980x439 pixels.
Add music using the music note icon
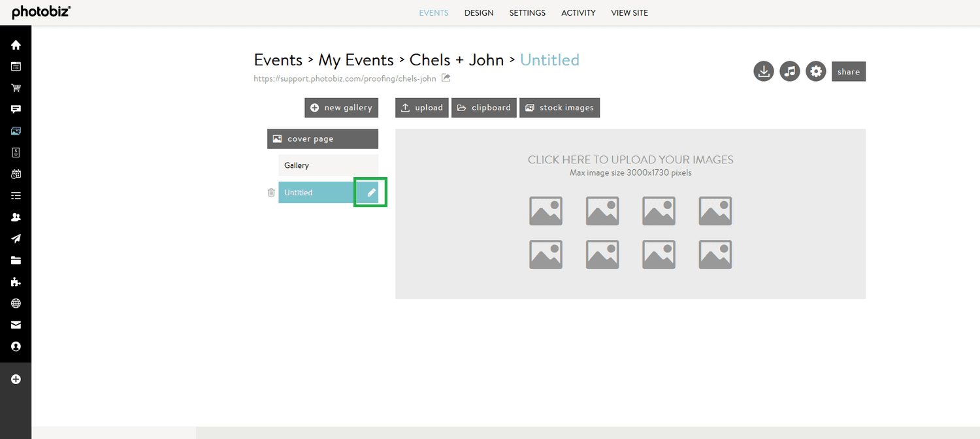click(x=789, y=71)
